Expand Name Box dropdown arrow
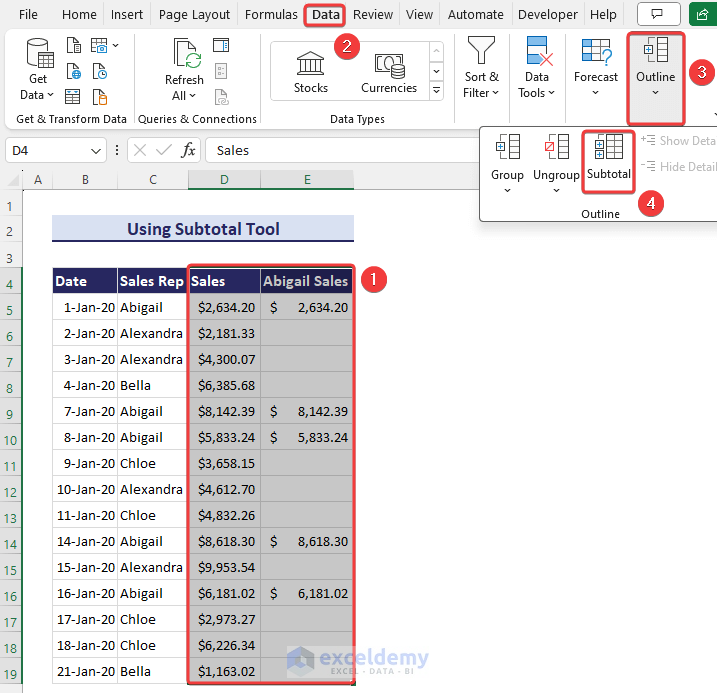This screenshot has height=693, width=717. 96,151
